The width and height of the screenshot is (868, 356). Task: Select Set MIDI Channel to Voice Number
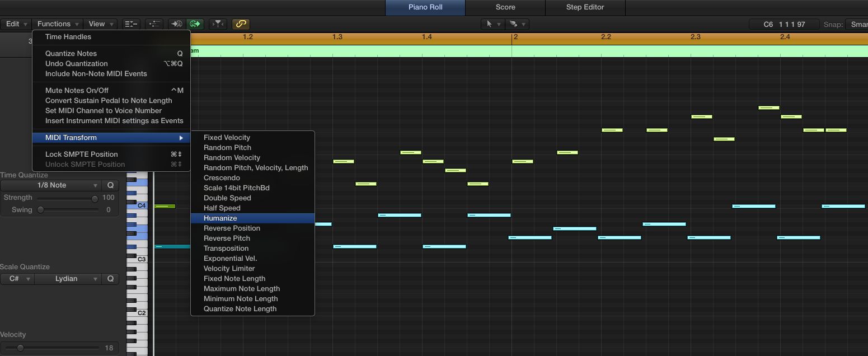click(111, 111)
